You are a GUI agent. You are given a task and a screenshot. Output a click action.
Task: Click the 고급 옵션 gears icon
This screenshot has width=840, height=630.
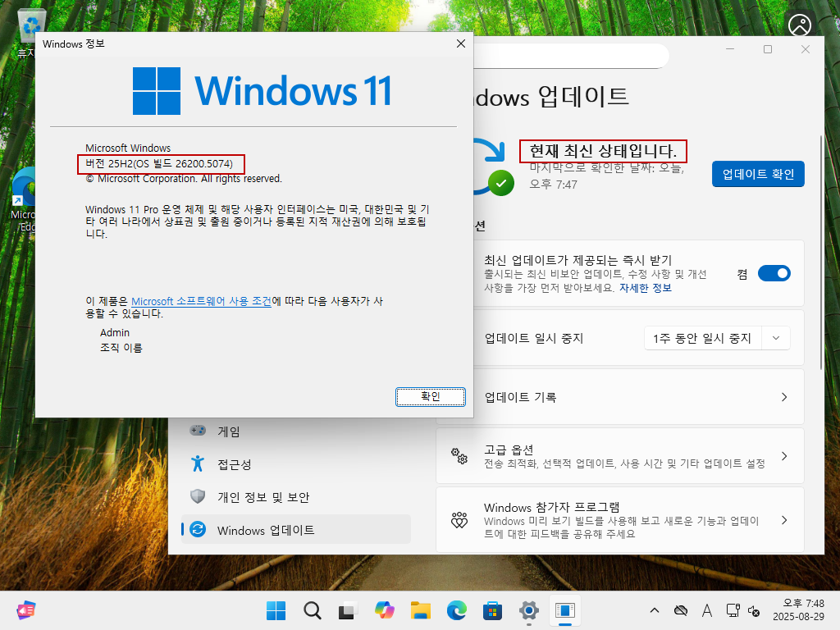[x=459, y=456]
